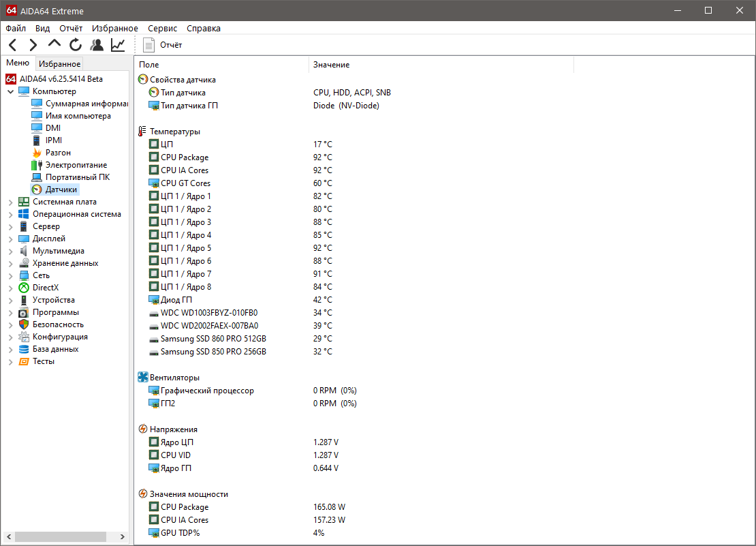Click the Поле column header
756x546 pixels.
221,65
